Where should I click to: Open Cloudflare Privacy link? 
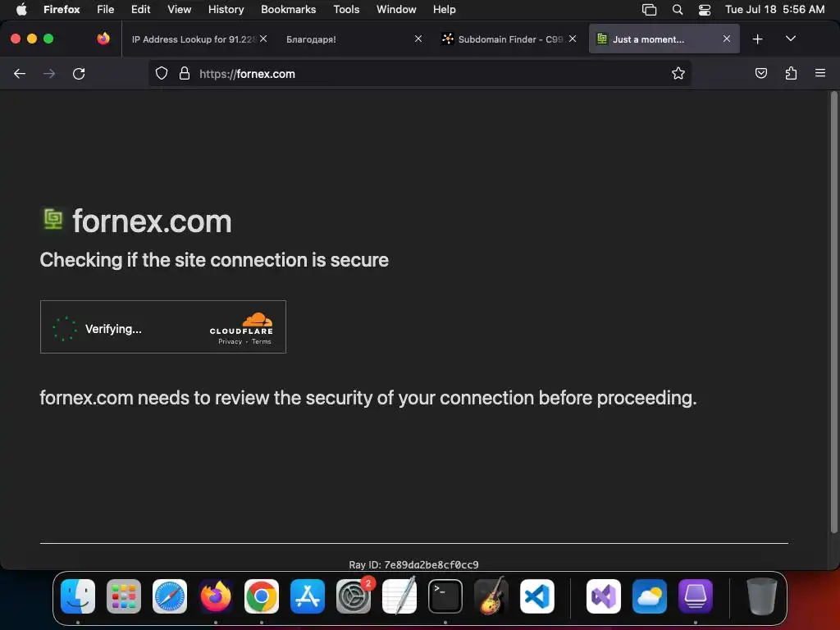click(230, 342)
